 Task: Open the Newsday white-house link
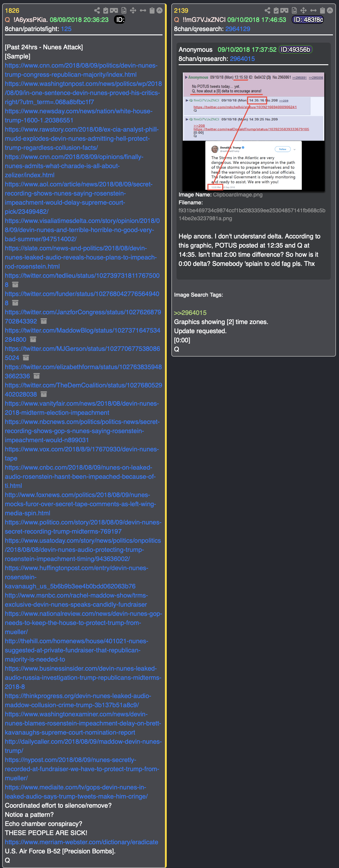click(x=79, y=115)
